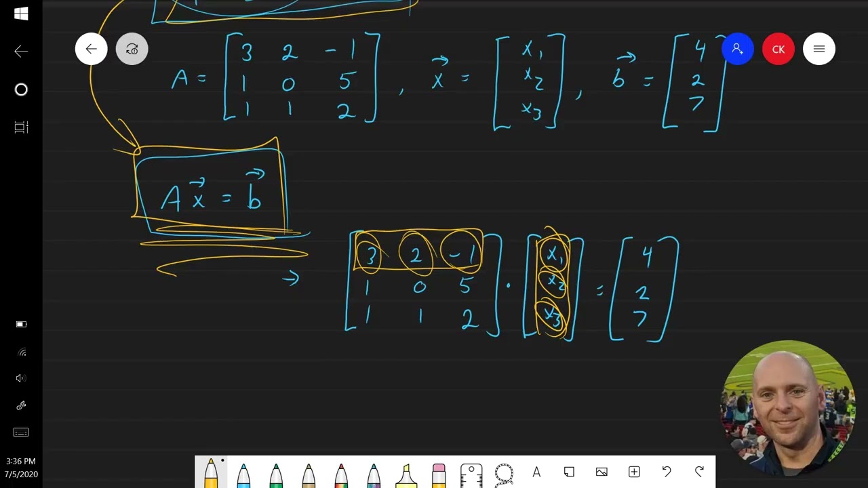The width and height of the screenshot is (868, 488).
Task: Go back with the whiteboard back arrow
Action: pos(92,49)
